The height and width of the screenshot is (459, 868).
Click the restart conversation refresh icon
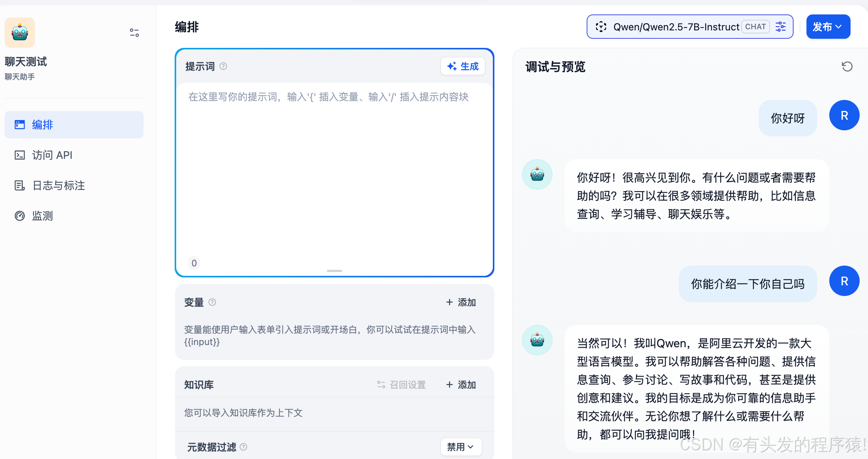pos(847,66)
